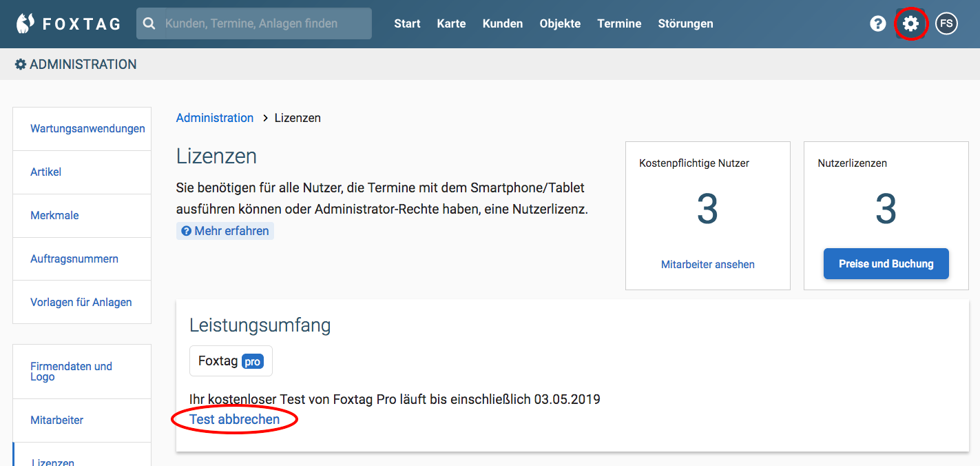Image resolution: width=980 pixels, height=466 pixels.
Task: Click the Foxtag logo
Action: coord(68,23)
